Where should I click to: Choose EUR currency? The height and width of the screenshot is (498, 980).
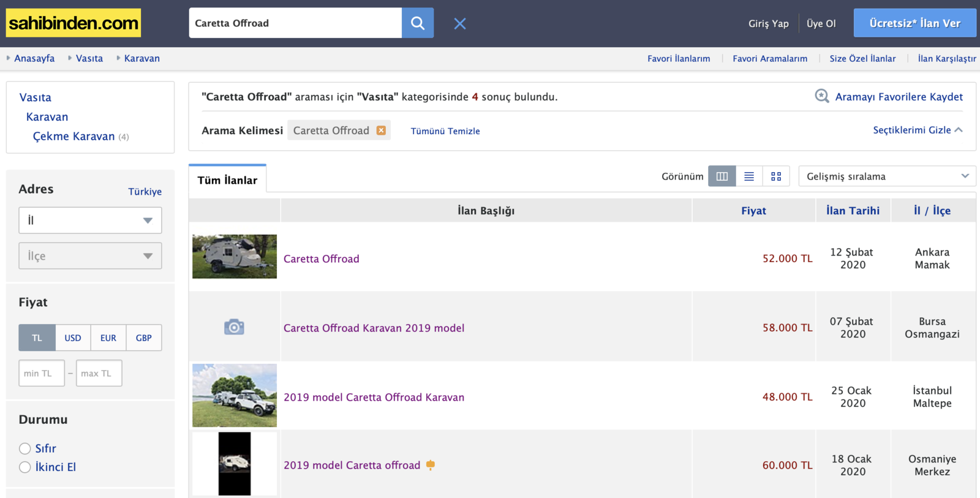point(108,338)
